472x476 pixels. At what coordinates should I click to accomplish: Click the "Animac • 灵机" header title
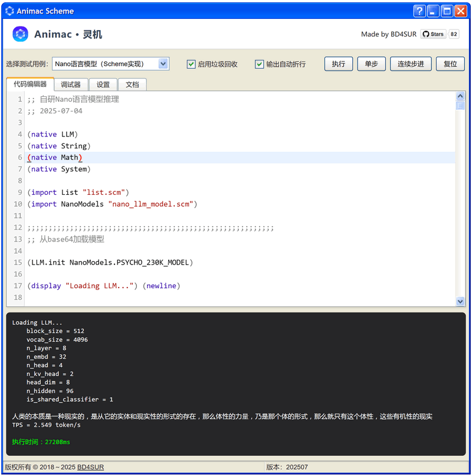tap(68, 34)
